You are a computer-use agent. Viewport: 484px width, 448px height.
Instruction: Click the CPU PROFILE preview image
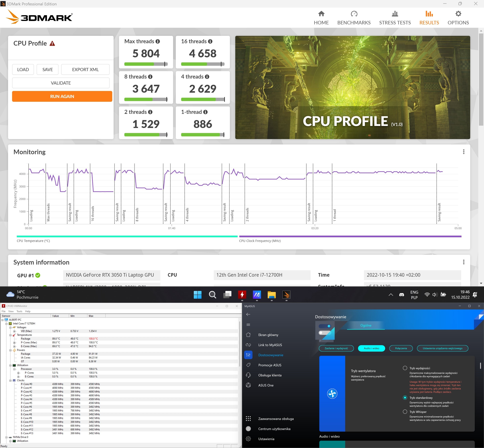[x=352, y=87]
